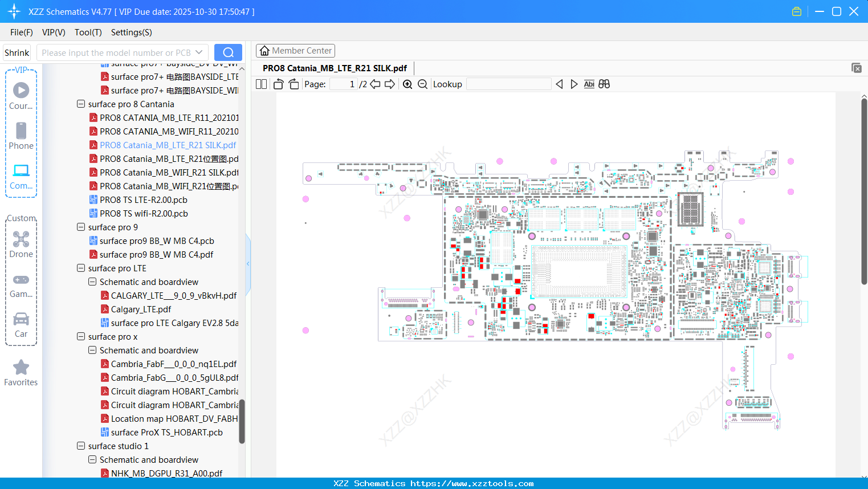Click the XZZ Schematics app logo
Image resolution: width=868 pixels, height=489 pixels.
pyautogui.click(x=14, y=11)
